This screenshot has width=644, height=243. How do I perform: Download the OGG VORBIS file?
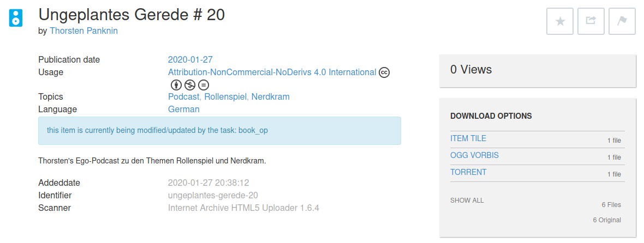point(474,155)
